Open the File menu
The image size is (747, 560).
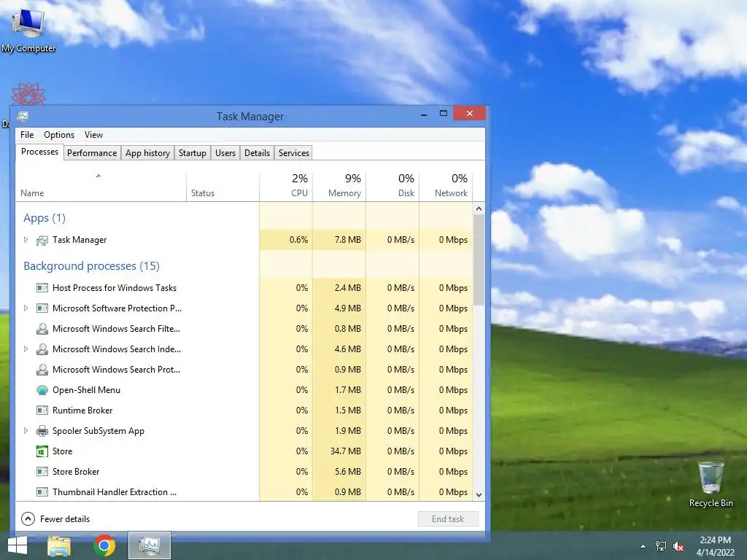pos(27,135)
